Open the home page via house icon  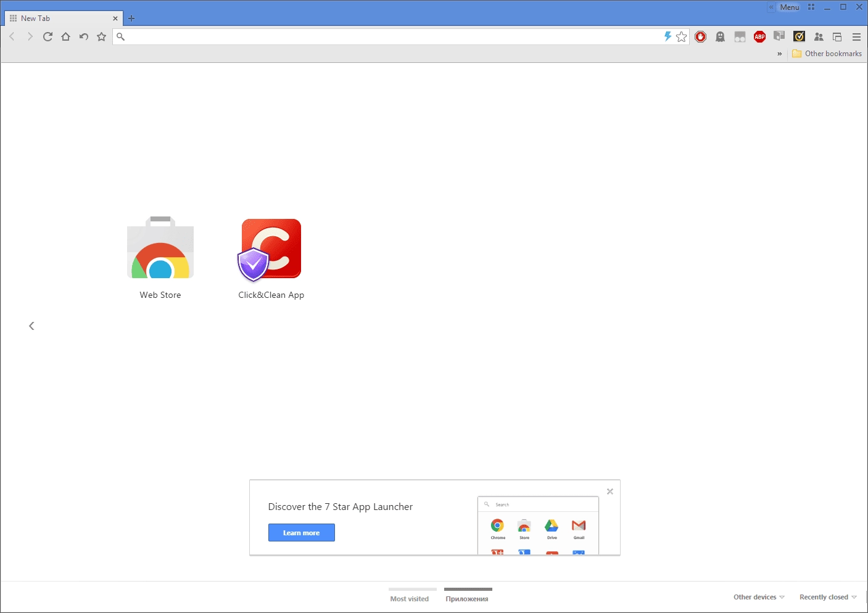tap(65, 37)
